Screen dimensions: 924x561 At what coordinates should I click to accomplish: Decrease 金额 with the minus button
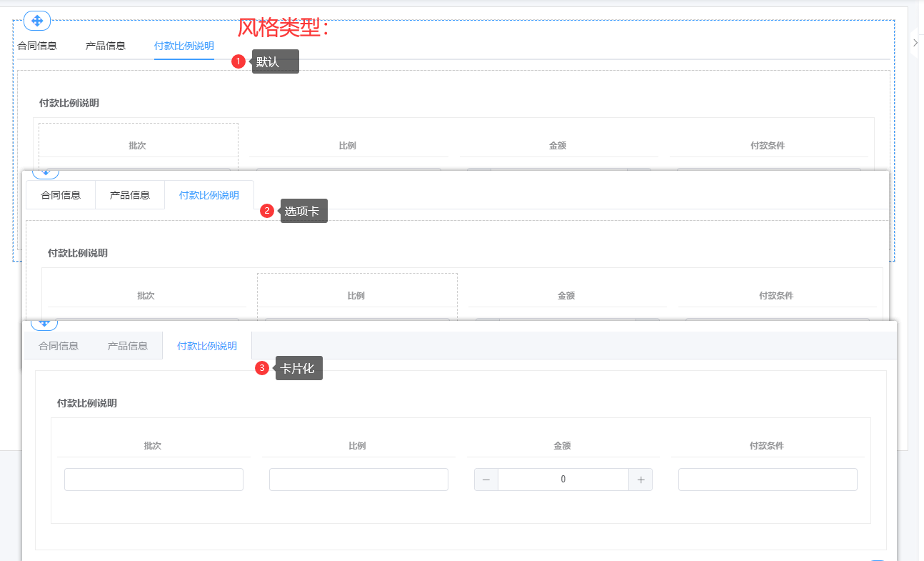(486, 480)
